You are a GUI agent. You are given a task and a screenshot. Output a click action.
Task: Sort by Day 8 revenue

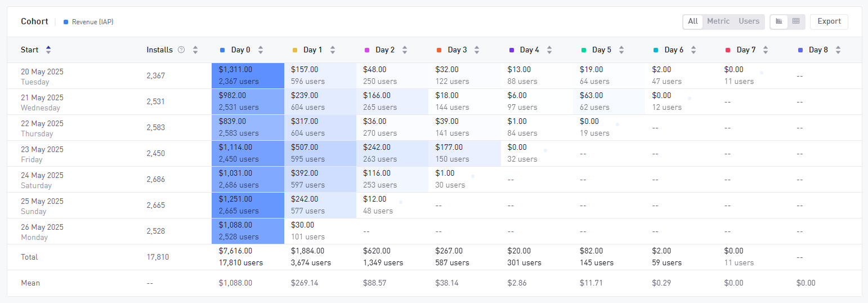(838, 50)
